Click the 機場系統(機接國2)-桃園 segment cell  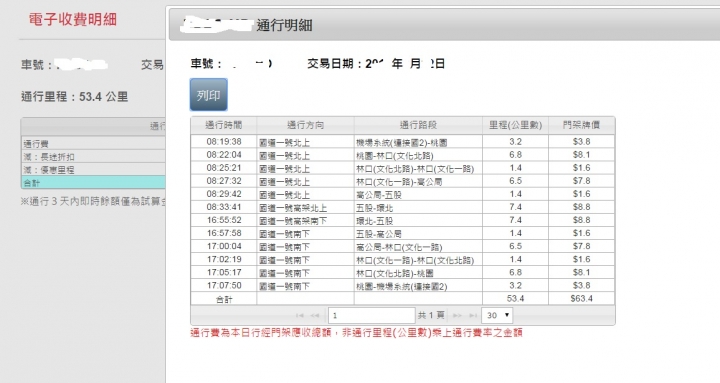tap(418, 142)
